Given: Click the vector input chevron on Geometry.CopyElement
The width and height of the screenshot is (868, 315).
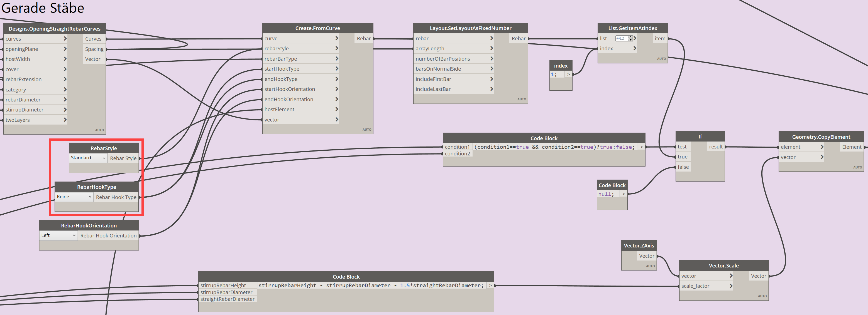Looking at the screenshot, I should [x=822, y=157].
